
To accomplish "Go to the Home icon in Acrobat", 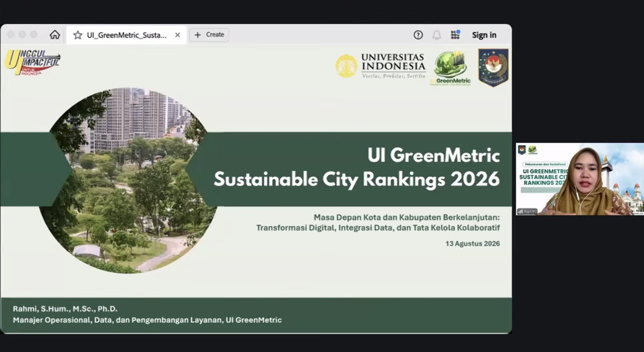I will pyautogui.click(x=55, y=34).
